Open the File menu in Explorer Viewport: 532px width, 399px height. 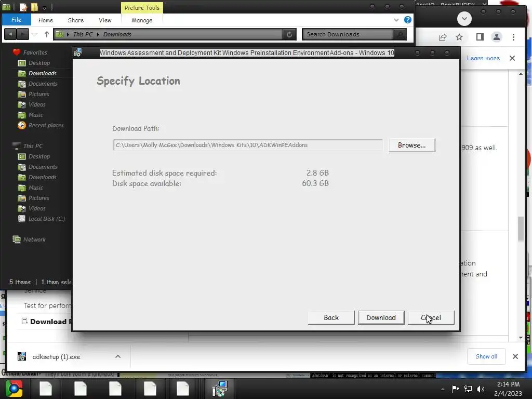pos(16,20)
